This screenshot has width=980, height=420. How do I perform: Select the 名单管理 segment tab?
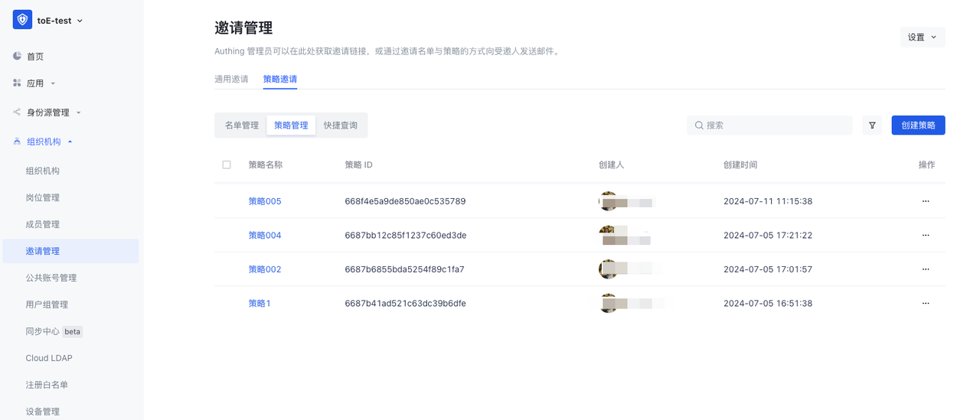point(241,125)
